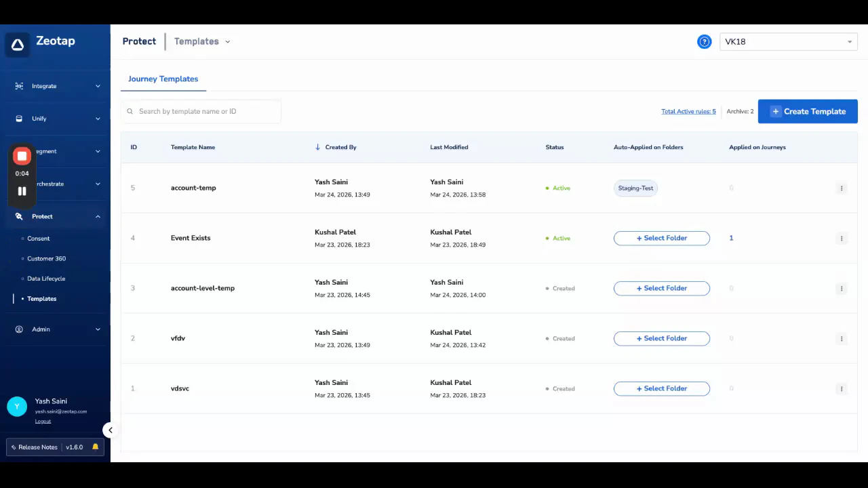The image size is (868, 488).
Task: Pause the screen recording
Action: coord(22,190)
